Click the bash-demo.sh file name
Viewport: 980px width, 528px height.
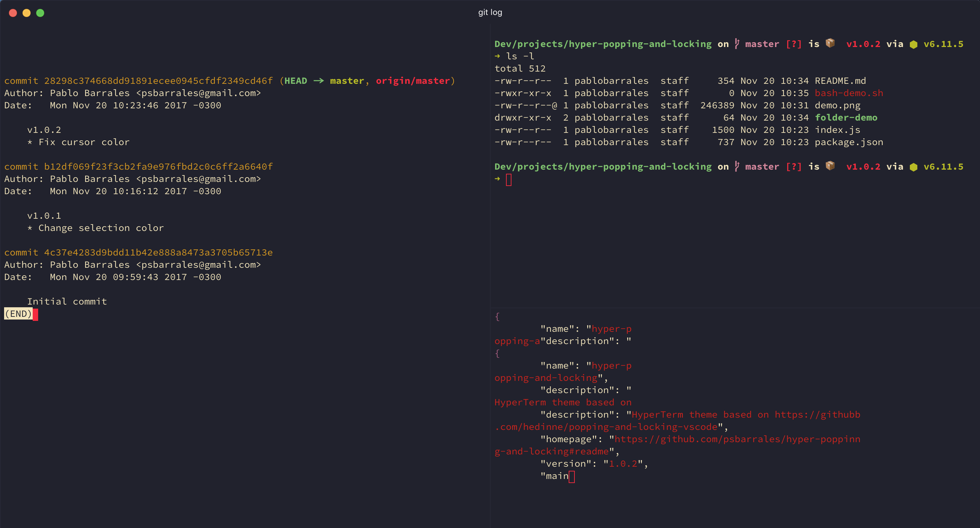click(849, 93)
